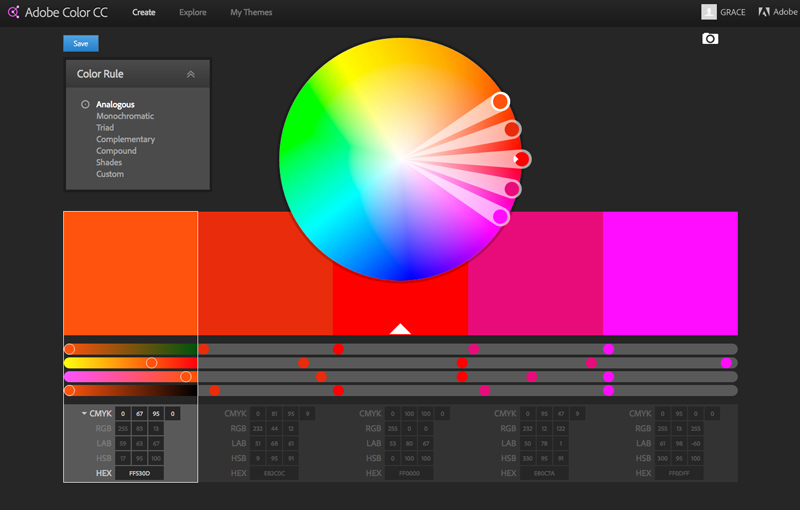800x510 pixels.
Task: Open the Create tab
Action: [x=144, y=12]
